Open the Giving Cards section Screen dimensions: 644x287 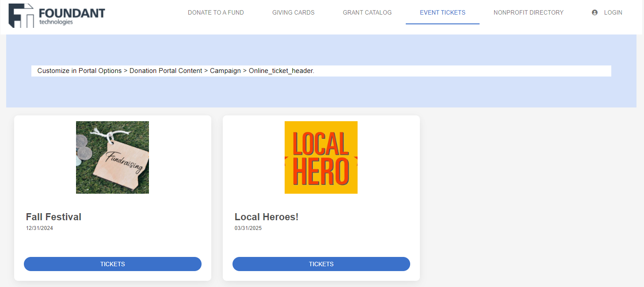coord(293,12)
